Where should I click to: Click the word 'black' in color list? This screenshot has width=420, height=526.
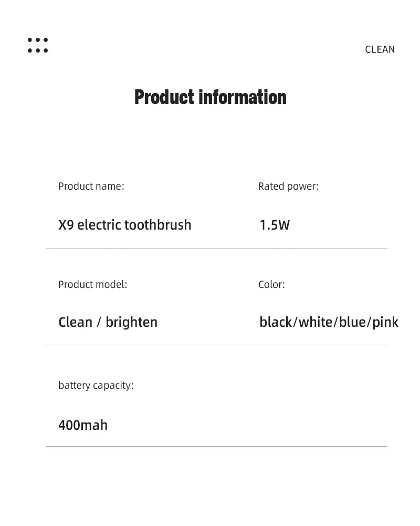click(276, 322)
